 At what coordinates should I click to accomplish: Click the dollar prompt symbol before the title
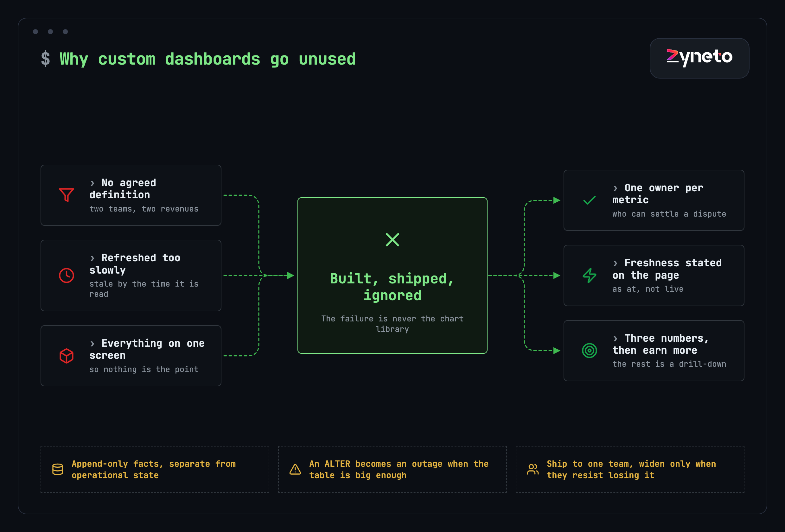(45, 59)
